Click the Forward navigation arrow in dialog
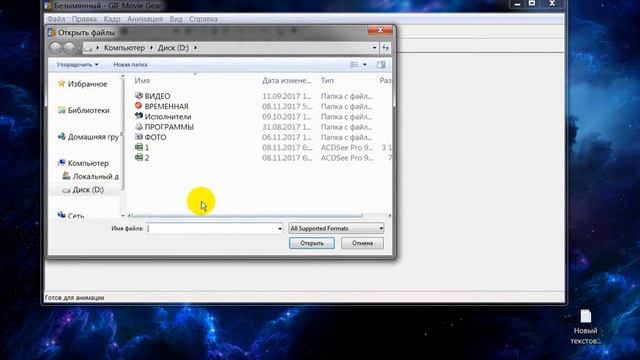640x360 pixels. (x=69, y=48)
